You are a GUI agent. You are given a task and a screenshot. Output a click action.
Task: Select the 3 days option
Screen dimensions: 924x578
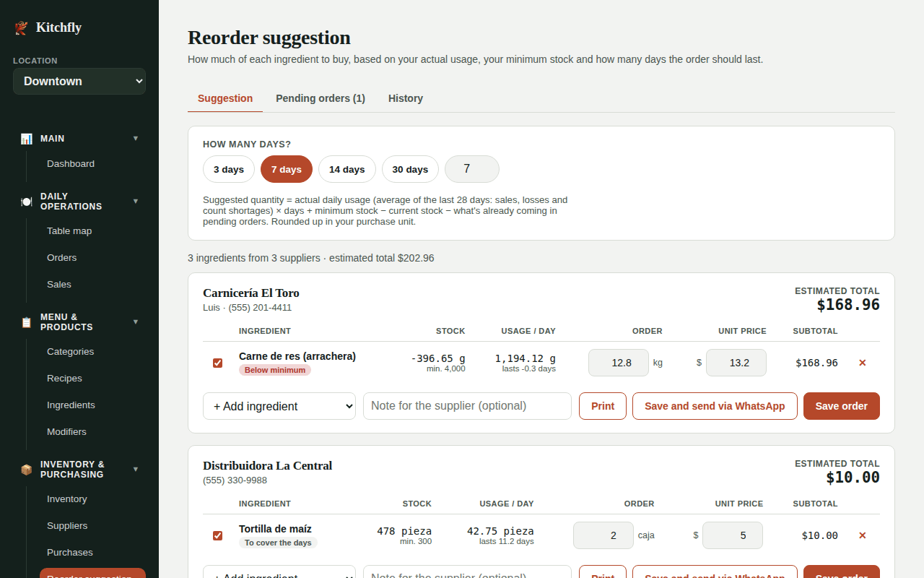[229, 169]
